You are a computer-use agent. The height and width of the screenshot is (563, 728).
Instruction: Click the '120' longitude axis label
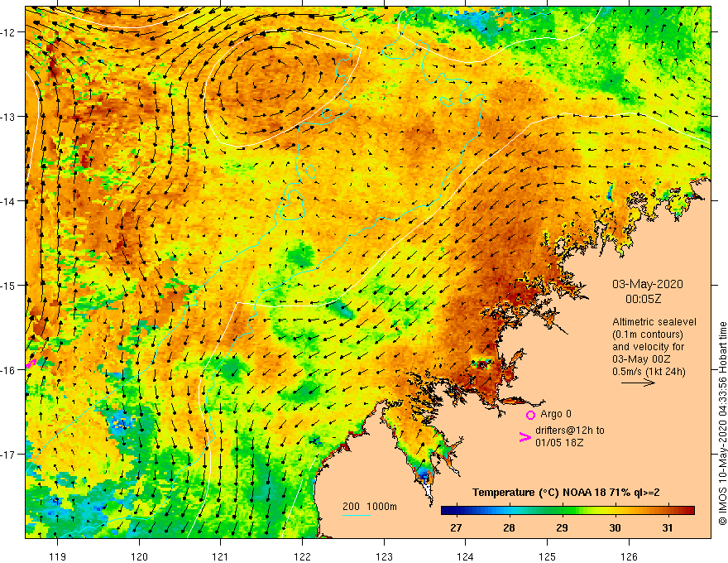click(139, 556)
